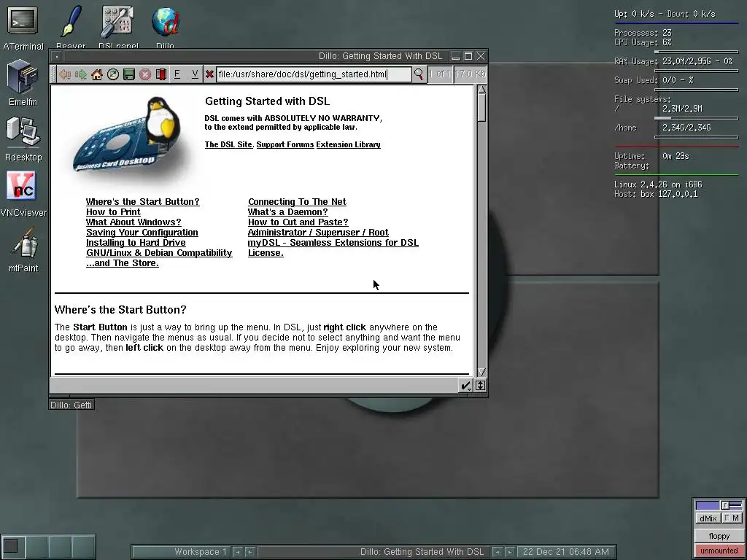This screenshot has width=747, height=560.
Task: Click the magnifier search icon
Action: point(418,74)
